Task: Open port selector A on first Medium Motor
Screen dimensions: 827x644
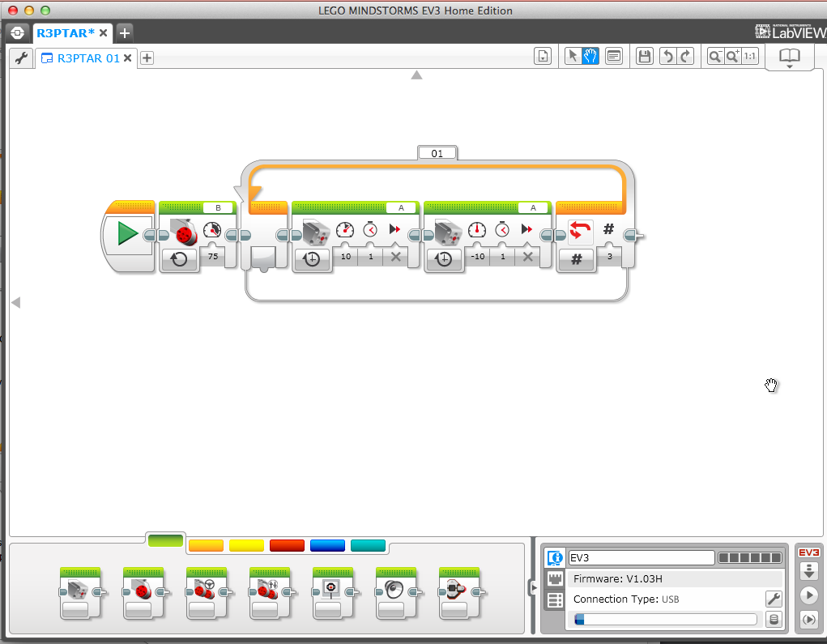Action: point(402,208)
